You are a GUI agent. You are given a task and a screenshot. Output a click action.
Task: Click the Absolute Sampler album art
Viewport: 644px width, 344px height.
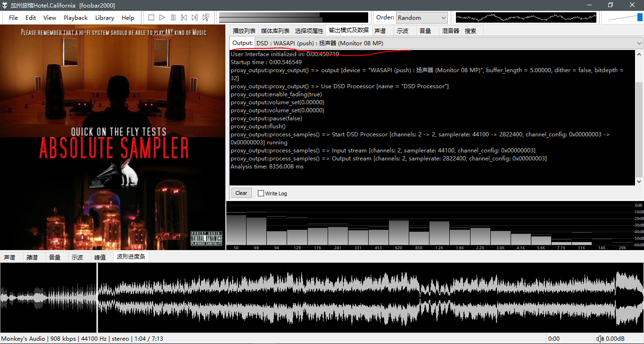click(x=113, y=137)
